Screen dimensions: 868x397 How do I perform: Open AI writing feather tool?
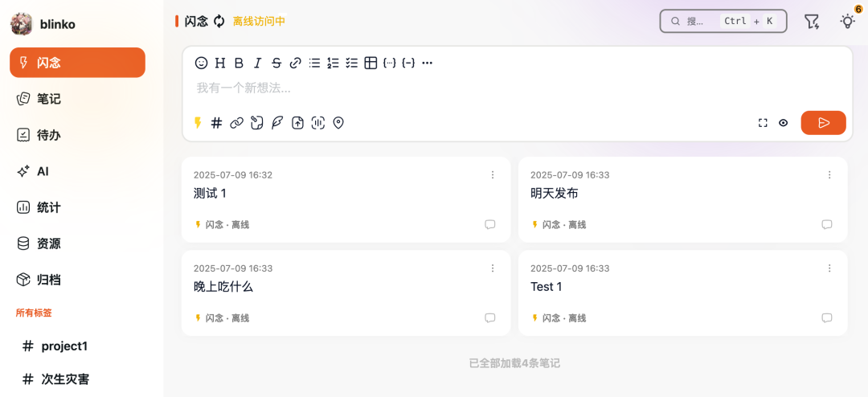[276, 123]
